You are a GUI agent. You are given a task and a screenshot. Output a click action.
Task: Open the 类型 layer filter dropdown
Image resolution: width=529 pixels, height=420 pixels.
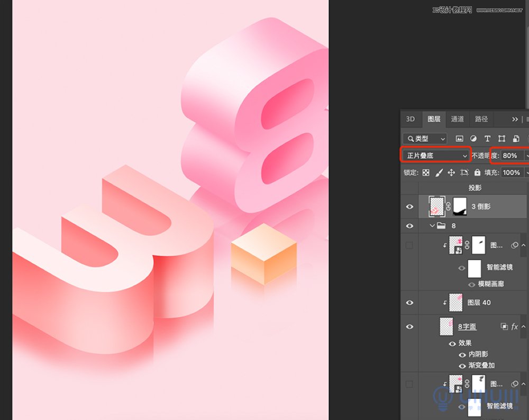(425, 139)
